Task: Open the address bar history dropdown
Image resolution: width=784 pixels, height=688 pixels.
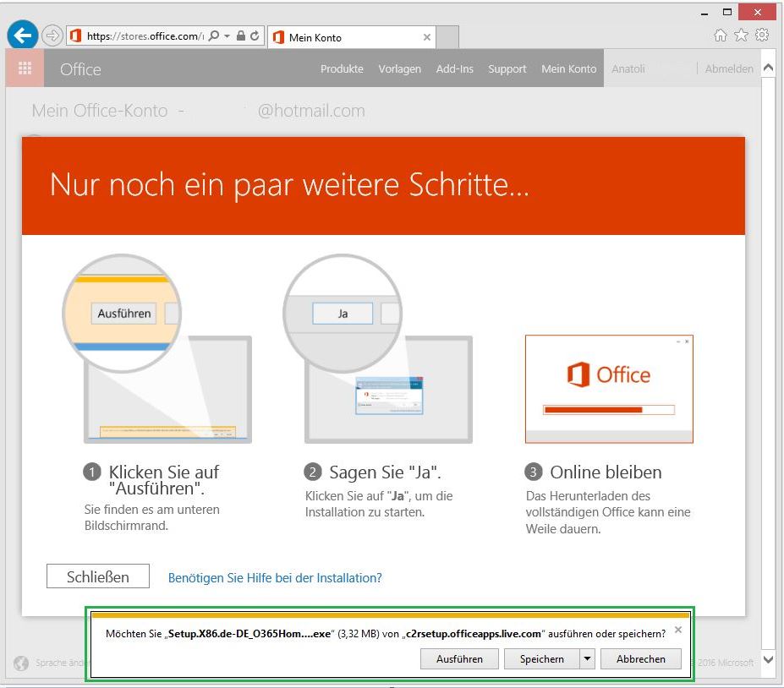Action: tap(227, 35)
